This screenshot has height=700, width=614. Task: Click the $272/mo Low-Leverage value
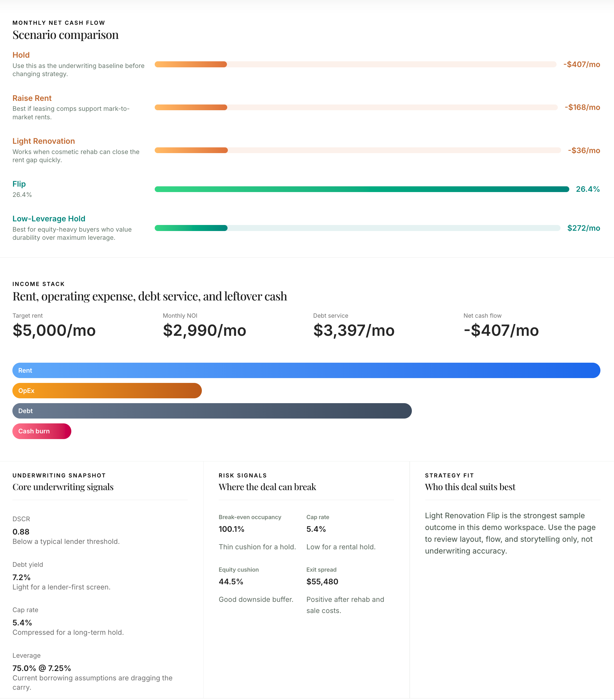[583, 228]
